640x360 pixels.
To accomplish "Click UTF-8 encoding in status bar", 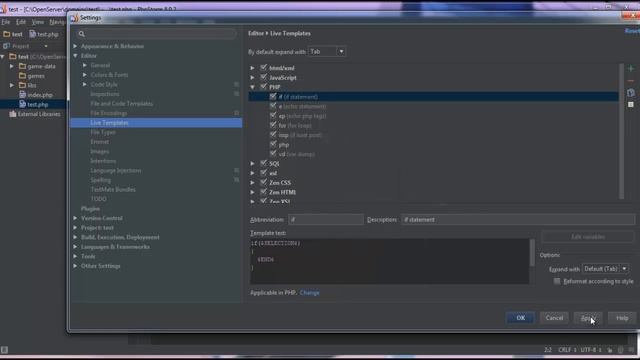I will coord(591,350).
